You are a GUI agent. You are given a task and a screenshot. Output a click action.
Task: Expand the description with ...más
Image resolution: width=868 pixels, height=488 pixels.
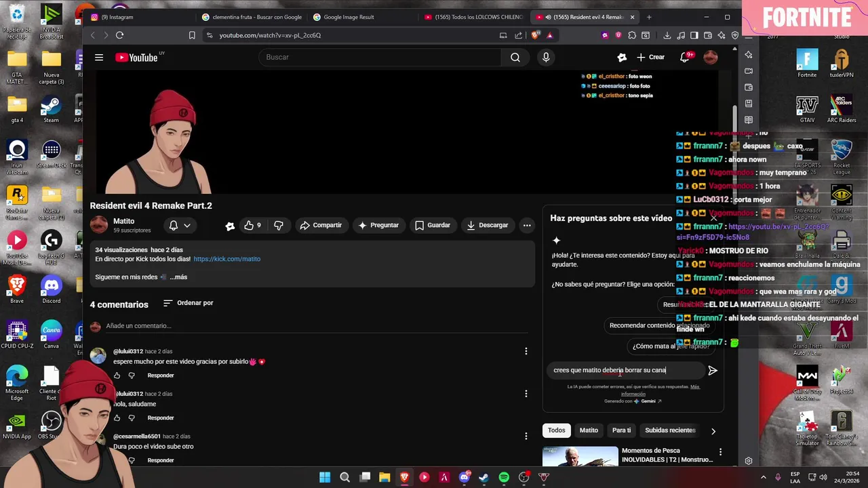coord(178,277)
